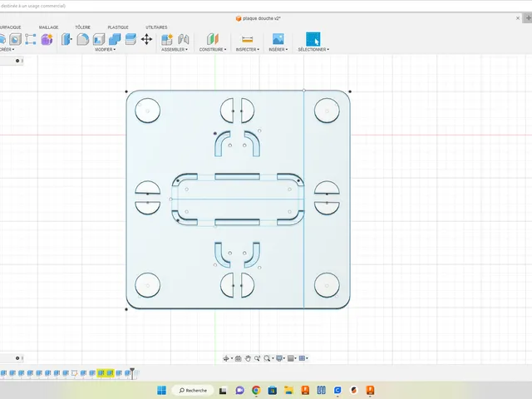Open the INSPECTER dropdown
This screenshot has width=532, height=399.
tap(248, 50)
